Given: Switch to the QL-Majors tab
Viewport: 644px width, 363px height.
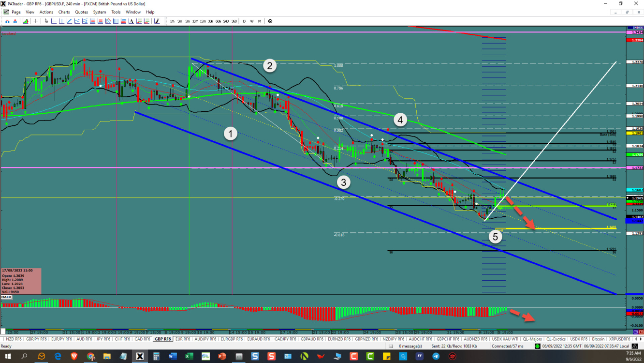Looking at the screenshot, I should coord(532,339).
